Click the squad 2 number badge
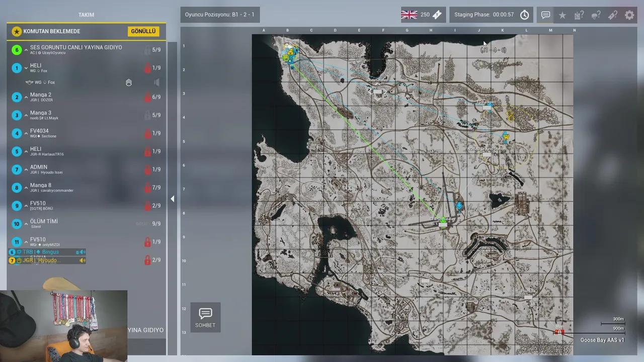 tap(17, 97)
